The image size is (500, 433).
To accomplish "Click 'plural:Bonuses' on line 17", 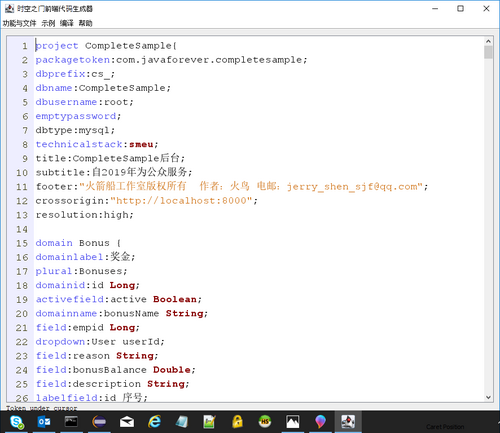I will [79, 271].
